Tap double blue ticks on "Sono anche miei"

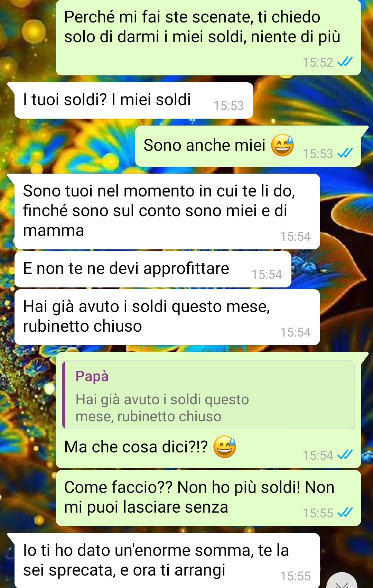[x=345, y=153]
